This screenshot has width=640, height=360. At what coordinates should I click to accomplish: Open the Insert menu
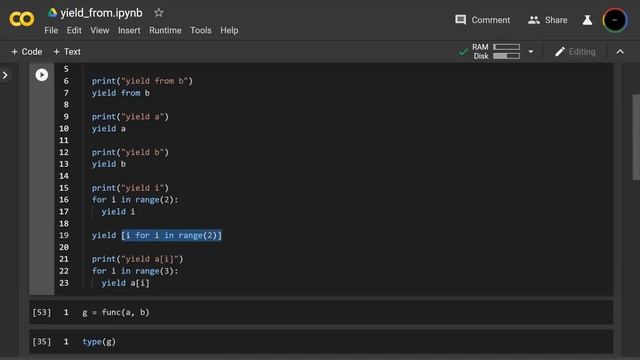point(129,31)
